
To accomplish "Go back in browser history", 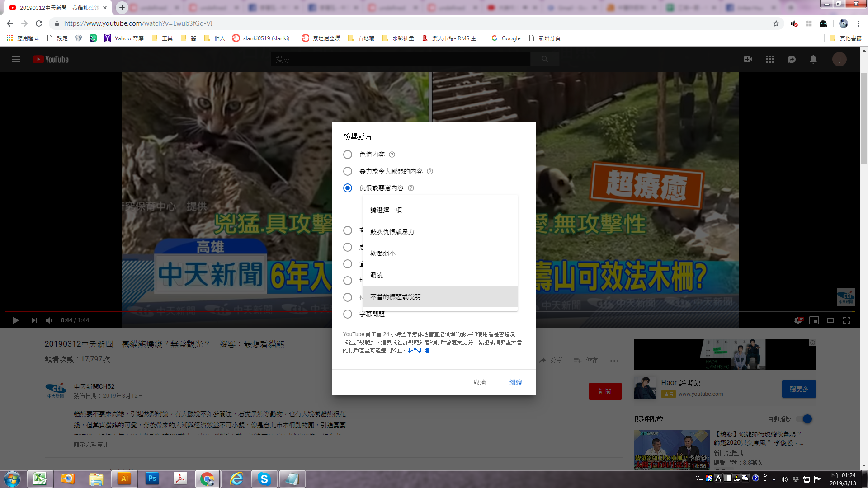I will [x=10, y=23].
